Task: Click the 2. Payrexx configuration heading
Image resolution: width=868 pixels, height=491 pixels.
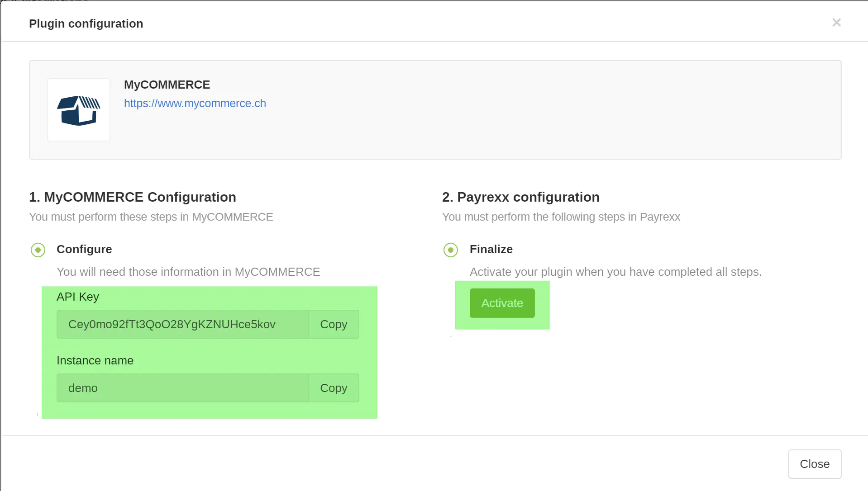Action: [x=520, y=197]
